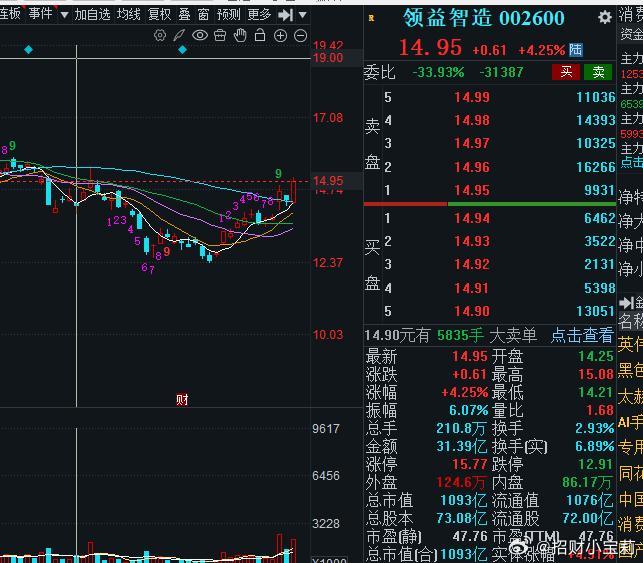The height and width of the screenshot is (563, 643).
Task: Click the right cyan diamond event marker
Action: pyautogui.click(x=182, y=50)
